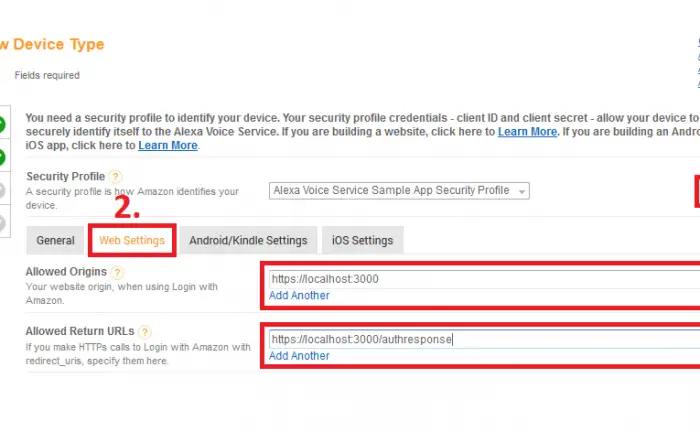Viewport: 700px width, 432px height.
Task: Focus the Allowed Origins URL field
Action: (x=484, y=279)
